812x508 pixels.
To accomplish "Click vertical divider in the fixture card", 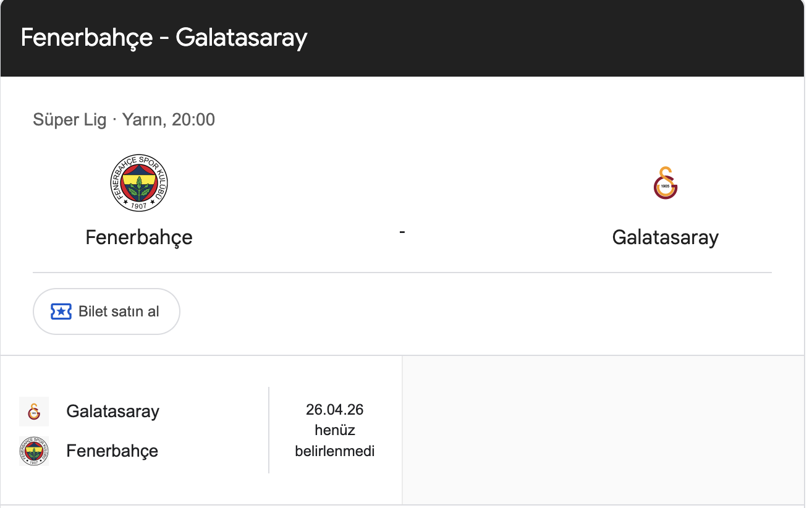I will click(x=269, y=430).
